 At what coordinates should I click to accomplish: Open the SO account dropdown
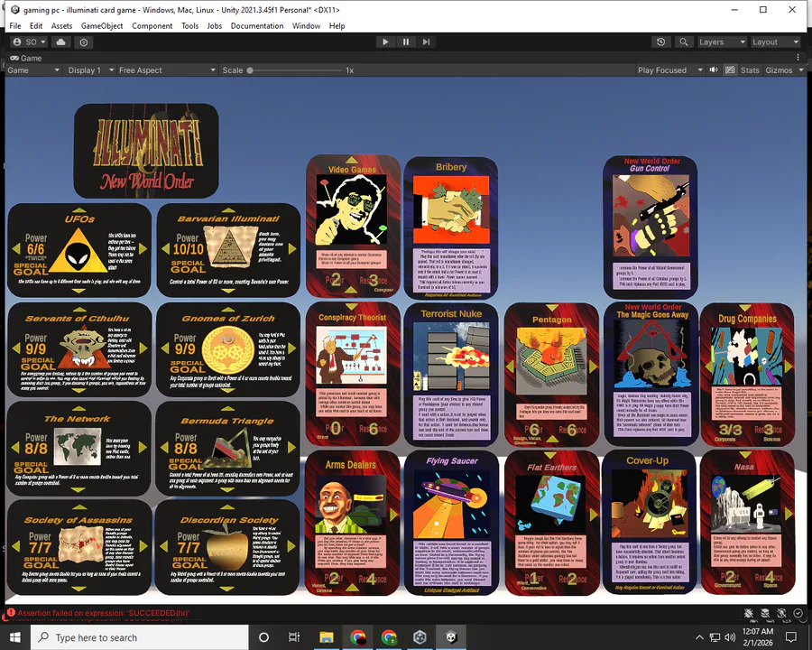(x=30, y=42)
